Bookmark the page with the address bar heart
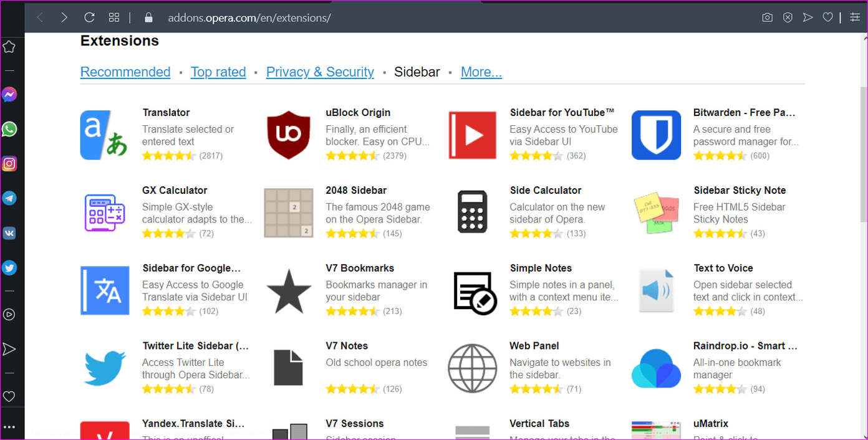Screen dimensions: 868x440 pos(827,17)
